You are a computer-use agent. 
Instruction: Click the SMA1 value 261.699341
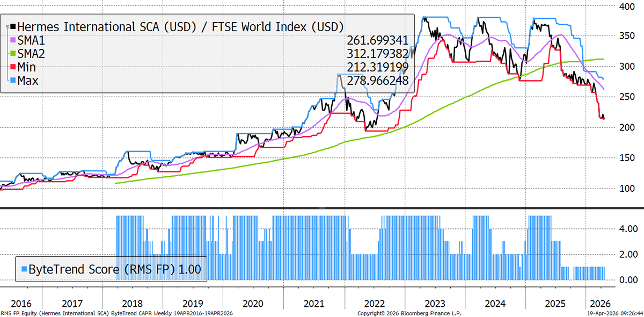coord(378,40)
